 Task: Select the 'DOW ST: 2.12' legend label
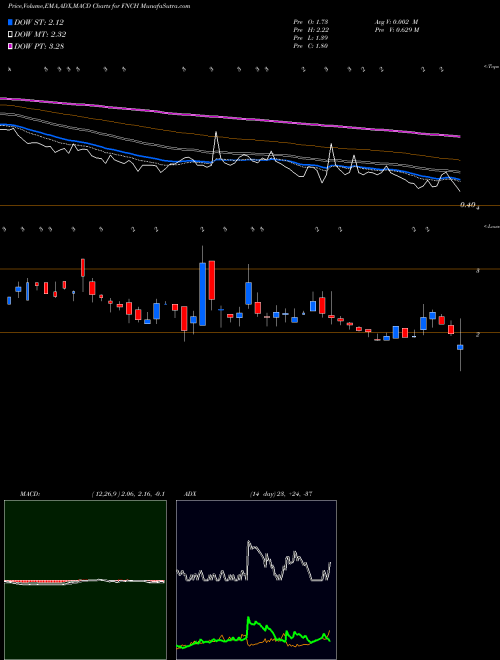click(39, 22)
